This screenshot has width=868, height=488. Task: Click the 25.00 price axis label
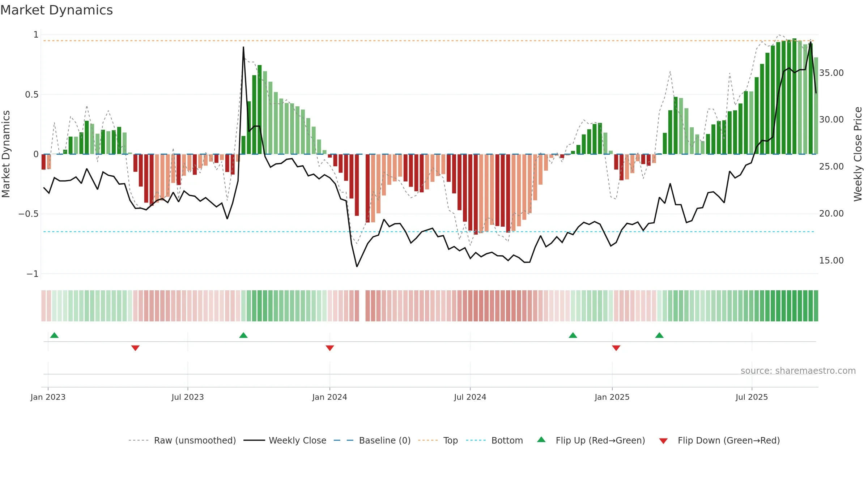pyautogui.click(x=831, y=166)
